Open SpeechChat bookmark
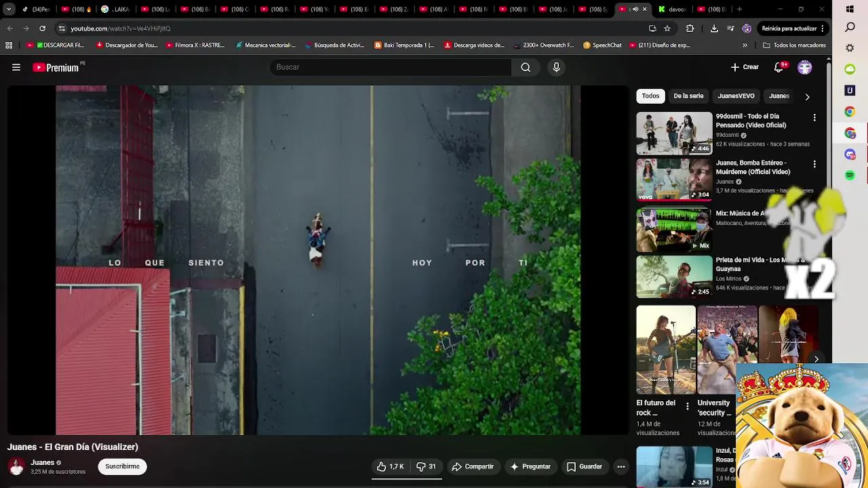Screen dimensions: 868x488 click(x=602, y=45)
